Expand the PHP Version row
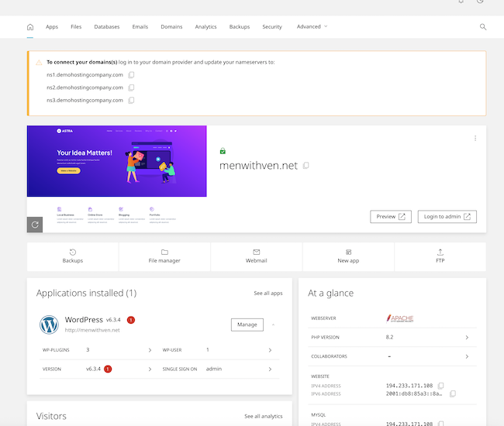 tap(466, 338)
